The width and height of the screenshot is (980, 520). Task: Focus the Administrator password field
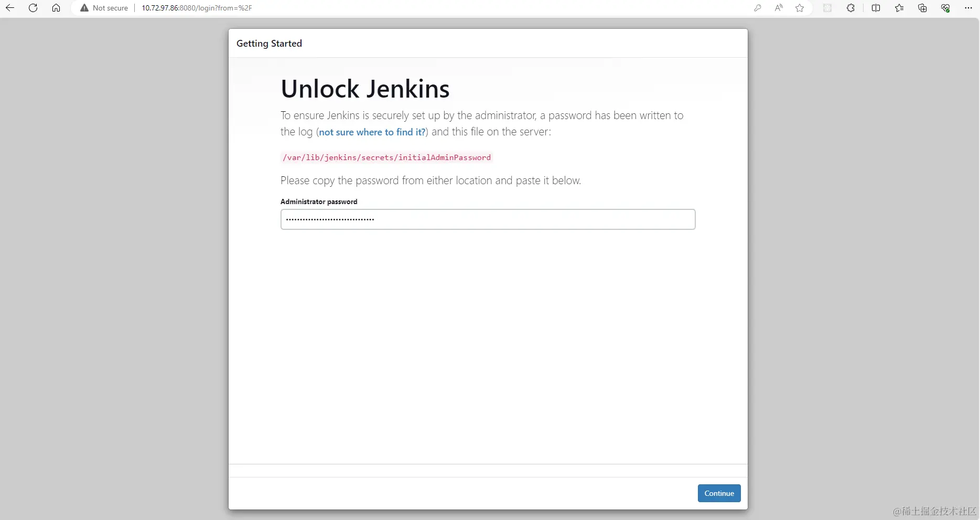[x=488, y=219]
